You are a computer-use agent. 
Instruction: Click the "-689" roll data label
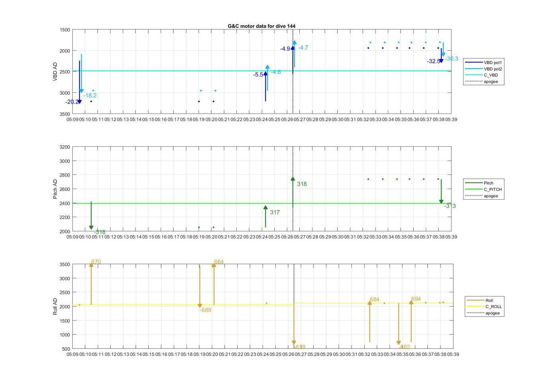pyautogui.click(x=205, y=310)
